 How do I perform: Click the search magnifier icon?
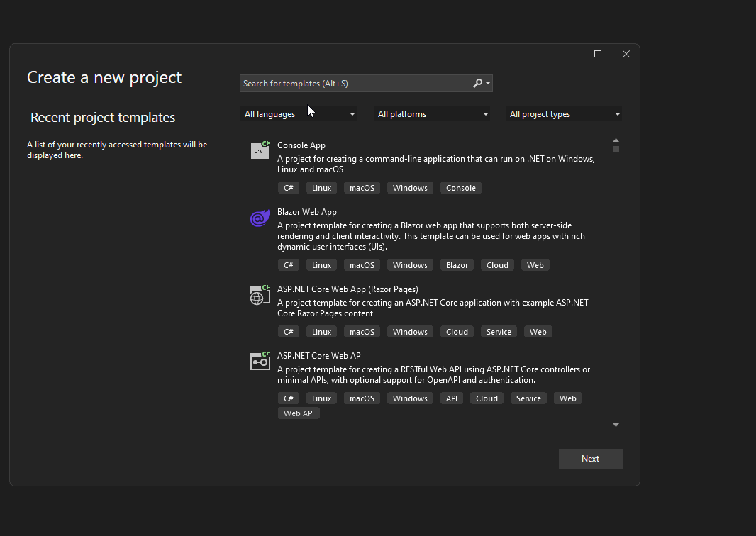point(478,83)
